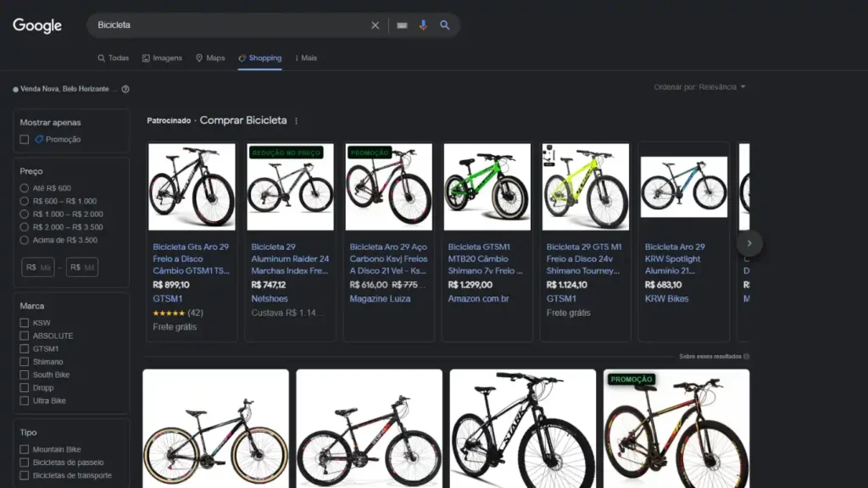The height and width of the screenshot is (488, 868).
Task: Click the minimum price input field
Action: (x=39, y=267)
